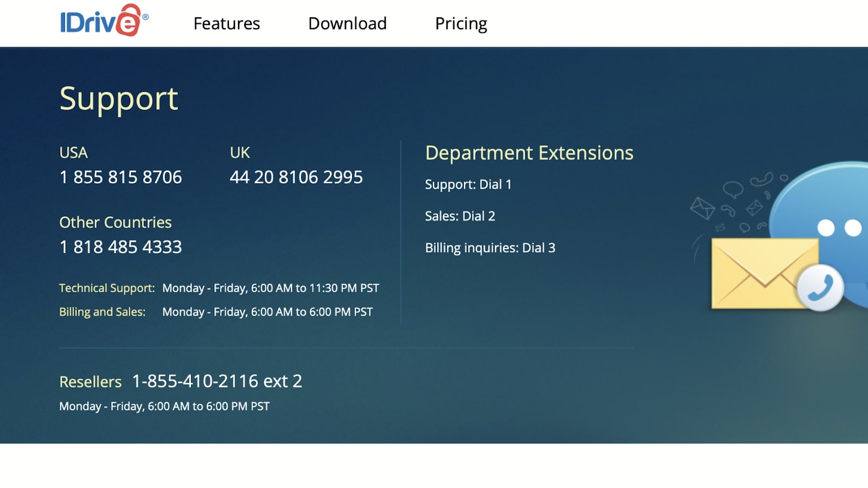Viewport: 868px width, 488px height.
Task: Open the Features menu
Action: tap(226, 23)
